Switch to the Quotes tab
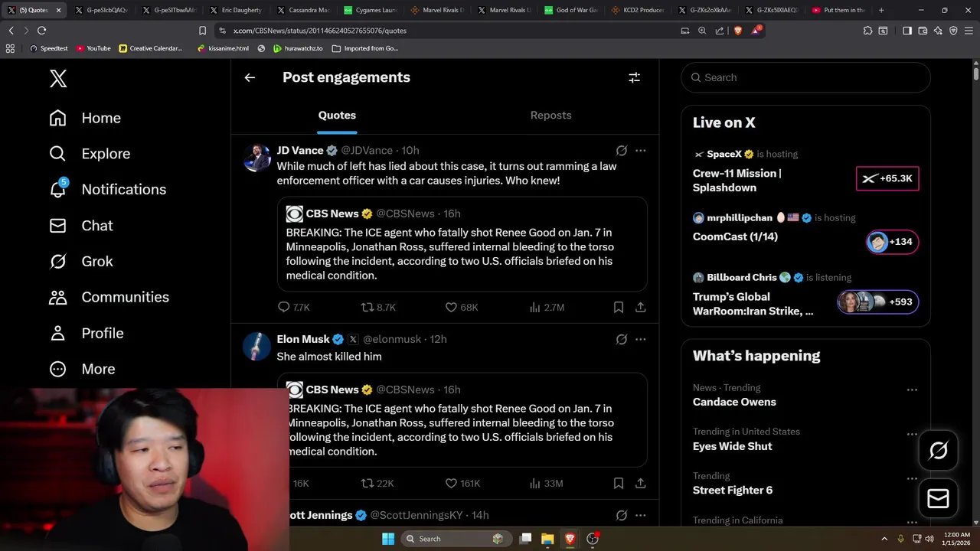The height and width of the screenshot is (551, 980). [x=337, y=115]
